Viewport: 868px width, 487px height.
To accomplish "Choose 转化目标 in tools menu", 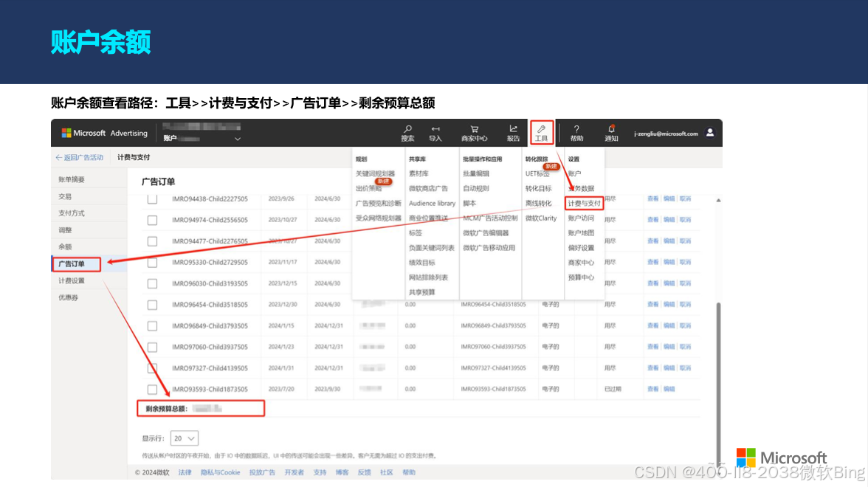I will pyautogui.click(x=538, y=189).
